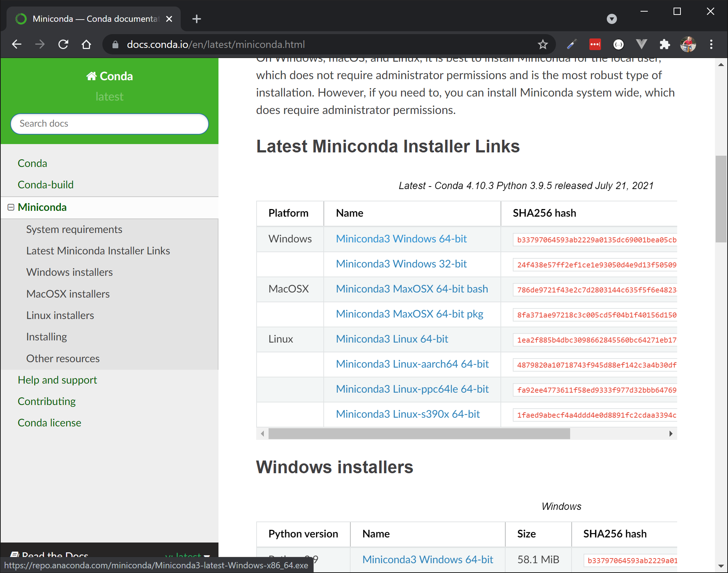View site security lock information

tap(115, 44)
